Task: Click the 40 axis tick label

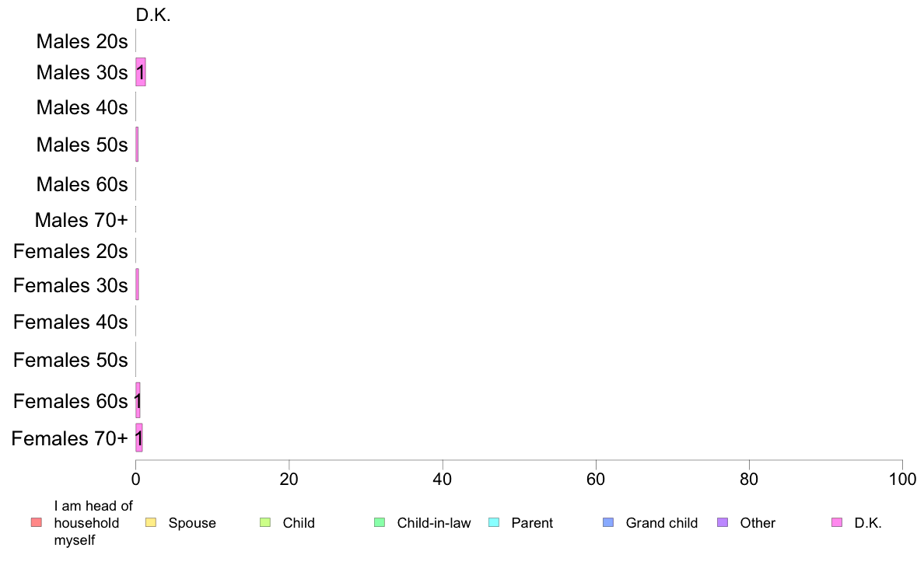Action: tap(443, 480)
